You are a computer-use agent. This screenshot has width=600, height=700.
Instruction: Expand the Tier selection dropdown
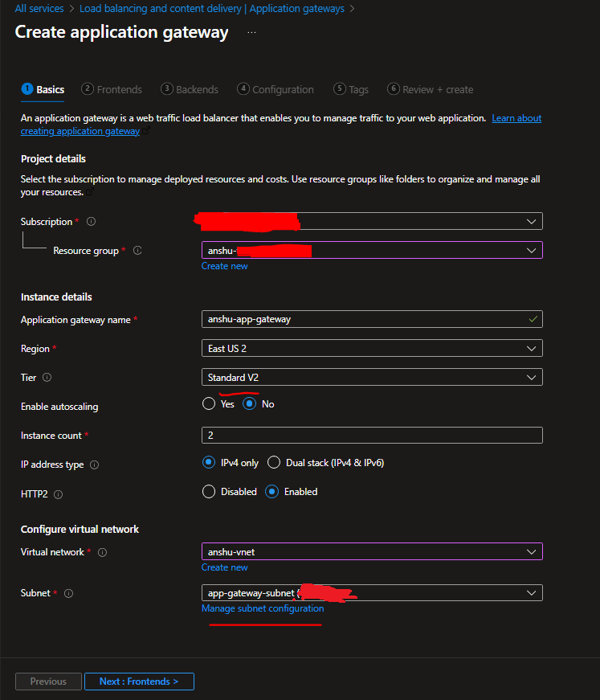click(x=371, y=377)
